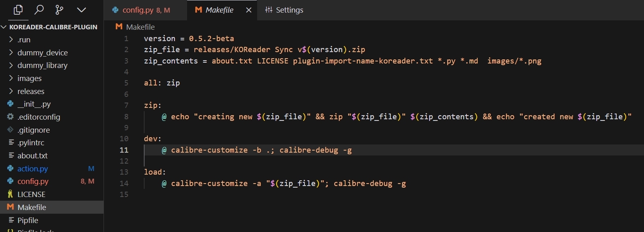Open __init__.py from file tree

(34, 104)
